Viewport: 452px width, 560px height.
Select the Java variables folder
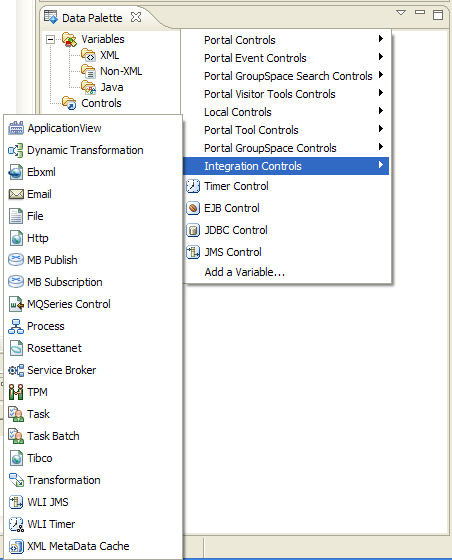(x=112, y=87)
